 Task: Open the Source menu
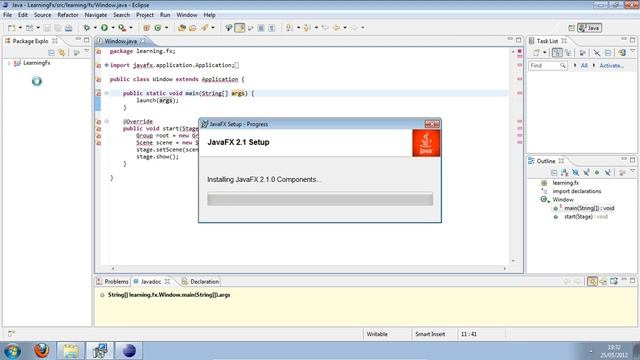click(42, 15)
